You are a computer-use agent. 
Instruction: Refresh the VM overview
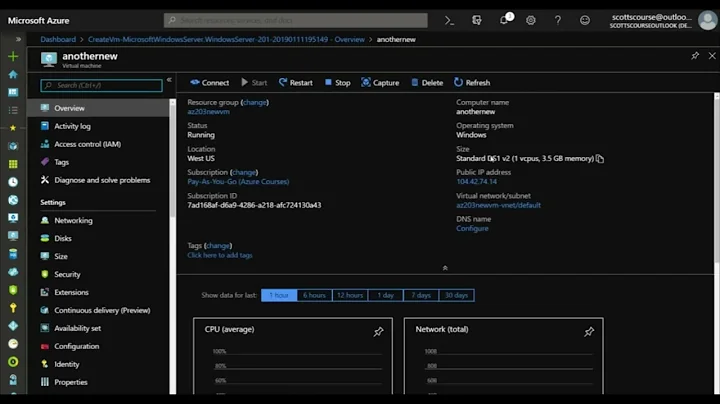point(472,83)
